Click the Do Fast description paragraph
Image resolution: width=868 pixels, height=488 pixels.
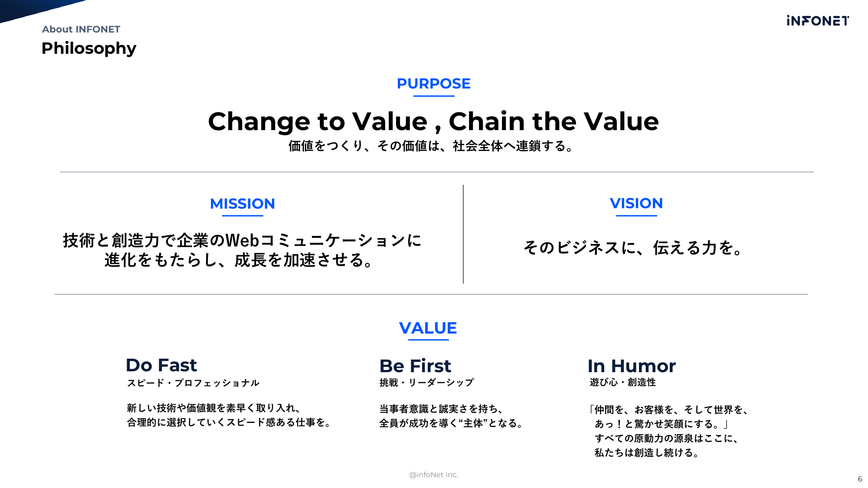(229, 415)
